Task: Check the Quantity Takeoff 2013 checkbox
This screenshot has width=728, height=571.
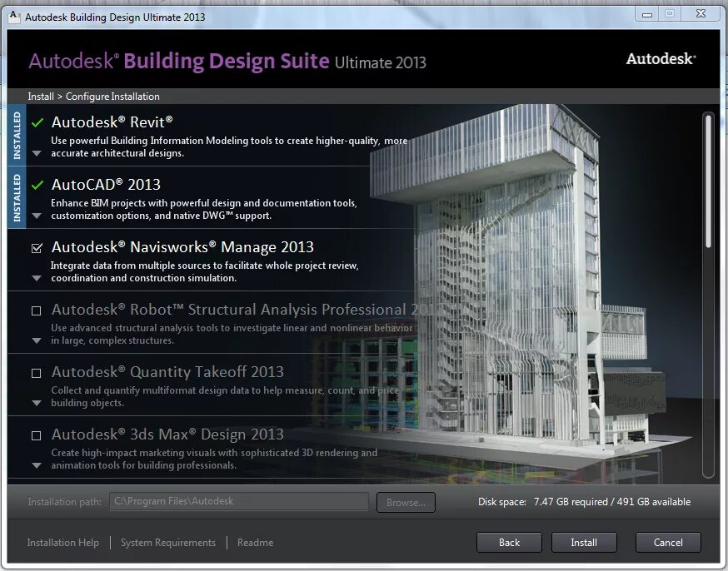Action: (36, 374)
